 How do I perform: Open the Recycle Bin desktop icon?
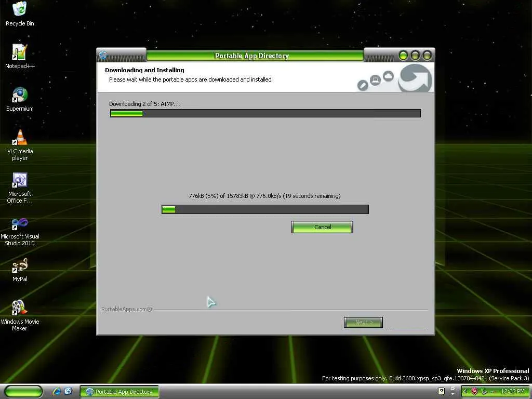coord(20,14)
